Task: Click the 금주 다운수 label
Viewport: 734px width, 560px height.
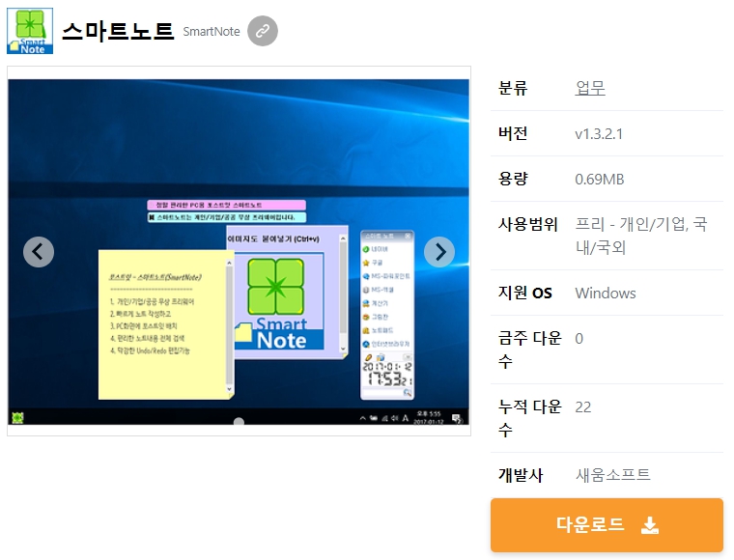Action: (530, 349)
